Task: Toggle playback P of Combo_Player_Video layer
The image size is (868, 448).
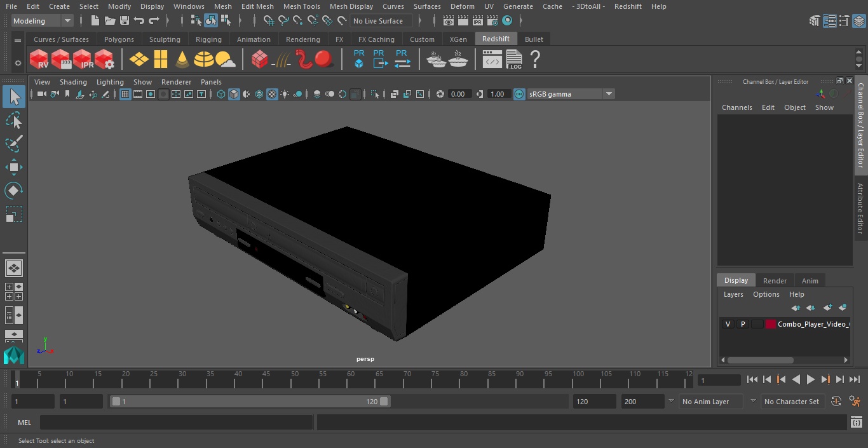Action: coord(742,324)
